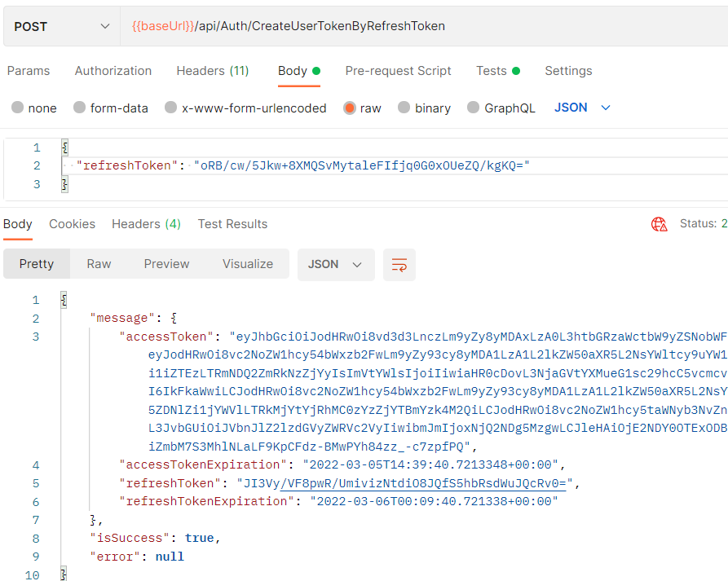Screen dimensions: 728x581
Task: Click the "refreshToken" key in request body
Action: click(127, 165)
